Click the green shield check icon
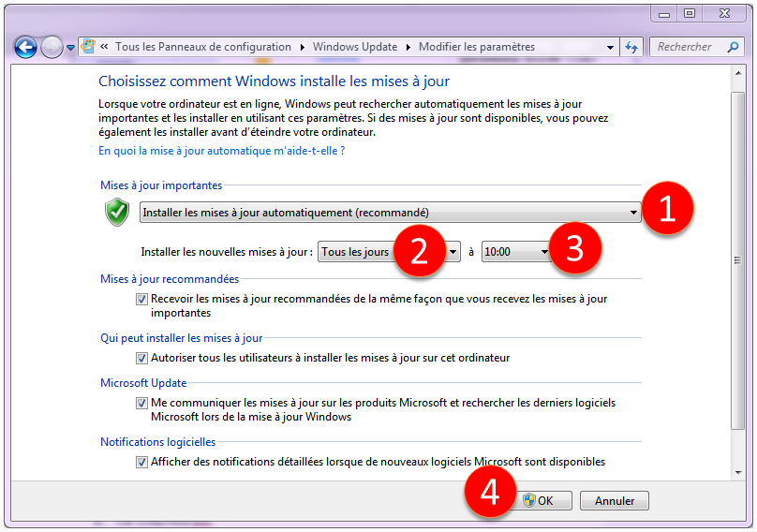This screenshot has height=532, width=757. [x=117, y=212]
